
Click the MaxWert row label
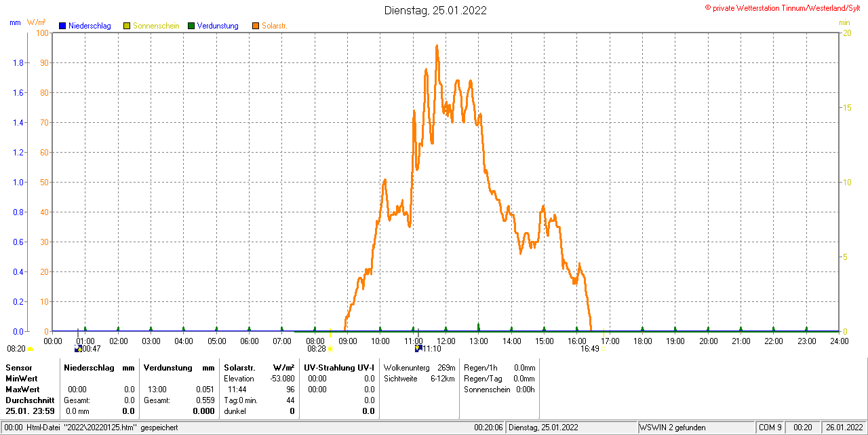pos(23,389)
